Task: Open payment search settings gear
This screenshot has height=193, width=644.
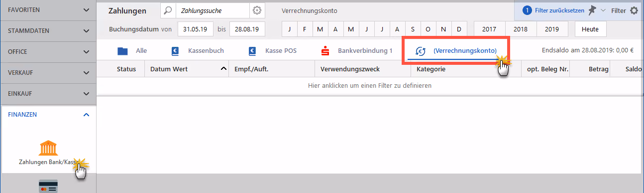Action: [257, 10]
